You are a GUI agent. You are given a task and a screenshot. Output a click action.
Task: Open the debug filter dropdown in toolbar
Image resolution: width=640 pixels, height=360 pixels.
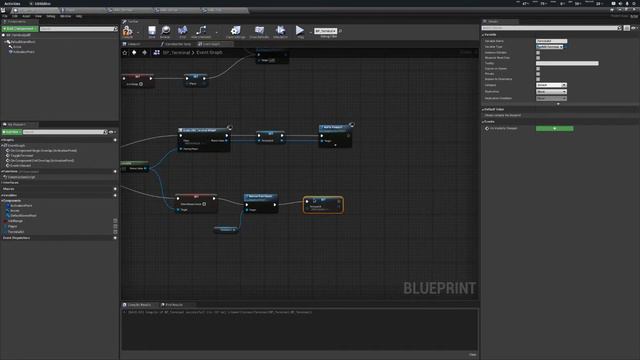tap(326, 31)
